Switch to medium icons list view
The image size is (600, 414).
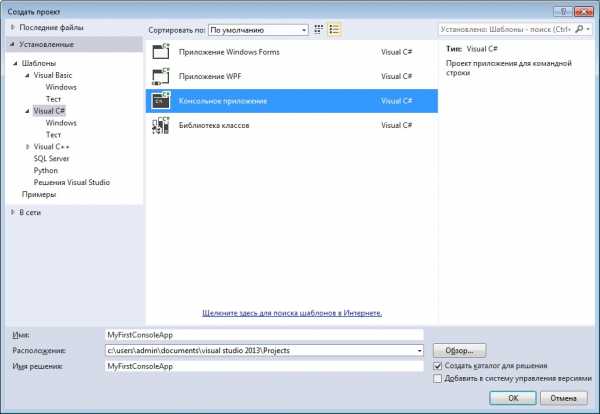334,29
